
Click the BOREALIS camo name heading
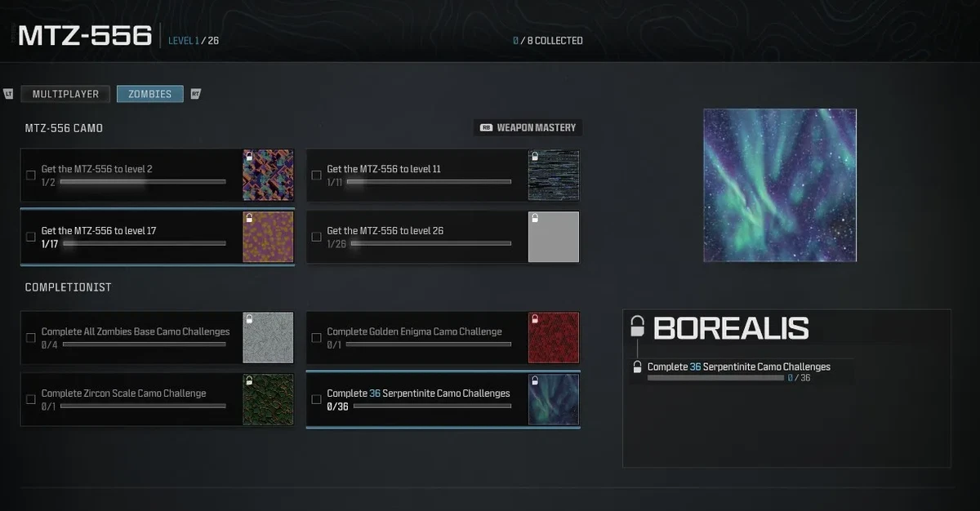(731, 328)
